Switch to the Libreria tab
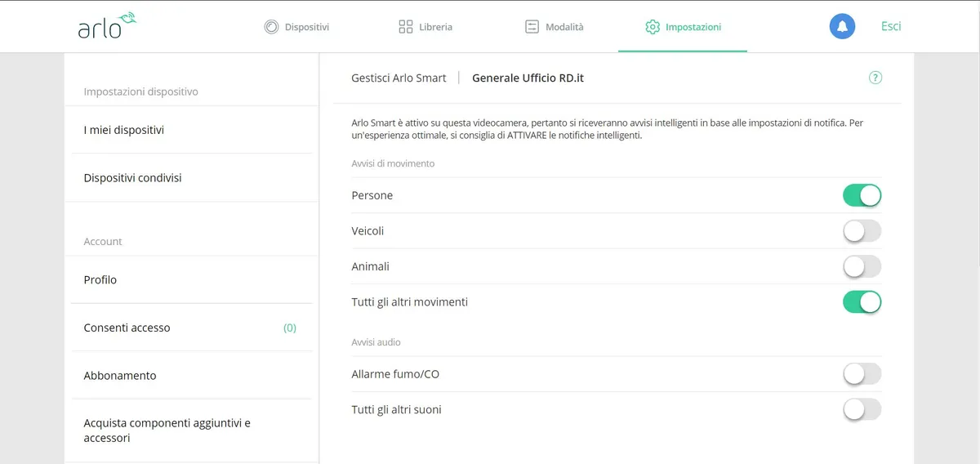 pos(425,27)
